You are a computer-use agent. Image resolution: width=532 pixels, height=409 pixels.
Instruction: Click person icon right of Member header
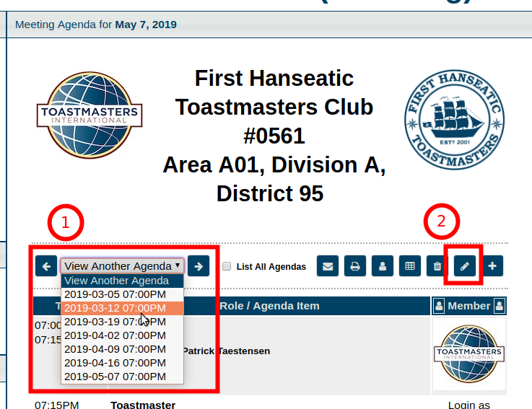click(x=500, y=306)
